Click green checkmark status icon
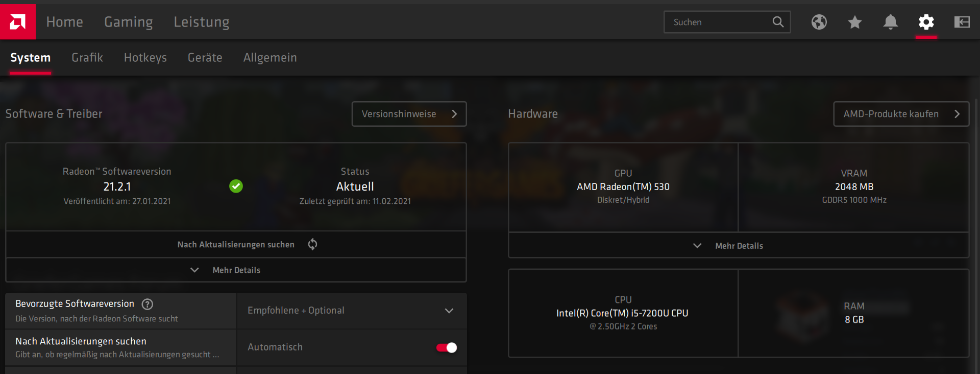This screenshot has height=374, width=980. (x=236, y=186)
